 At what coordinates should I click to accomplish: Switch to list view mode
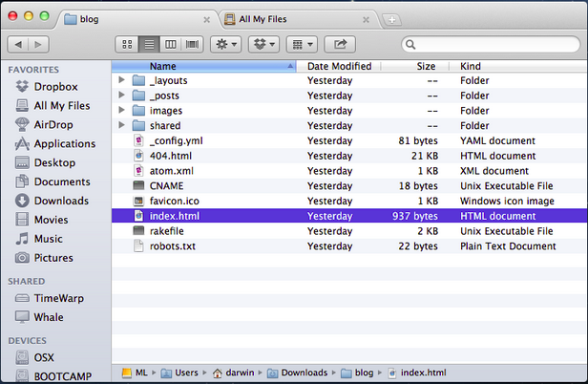pos(149,44)
